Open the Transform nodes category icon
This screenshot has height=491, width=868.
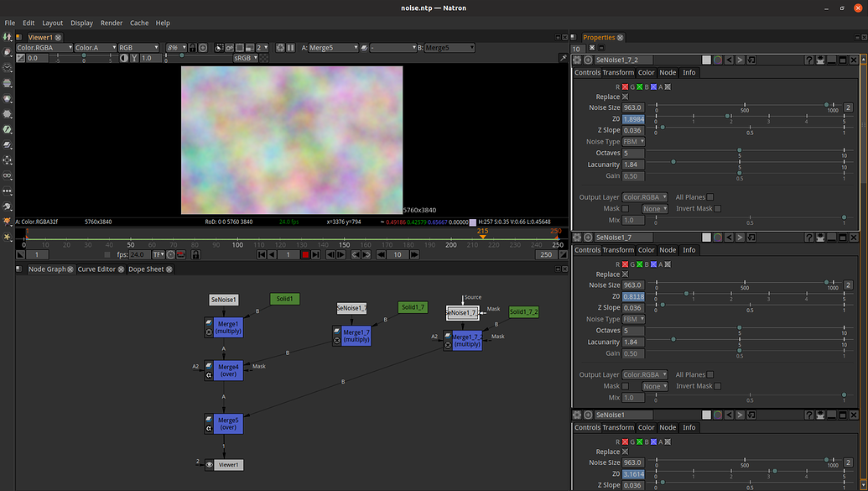[6, 158]
